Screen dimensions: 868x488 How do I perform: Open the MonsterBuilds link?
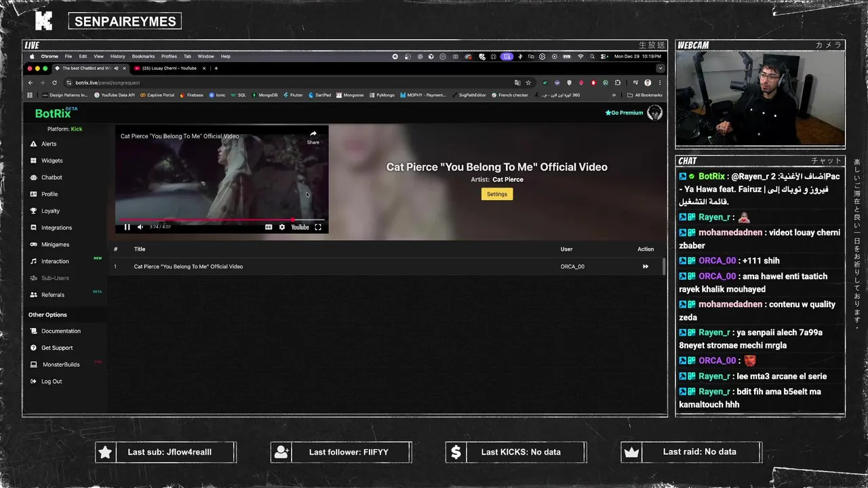pyautogui.click(x=61, y=365)
